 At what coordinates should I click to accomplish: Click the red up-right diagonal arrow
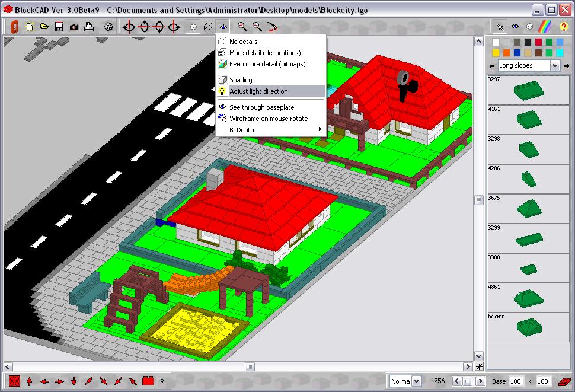point(88,381)
